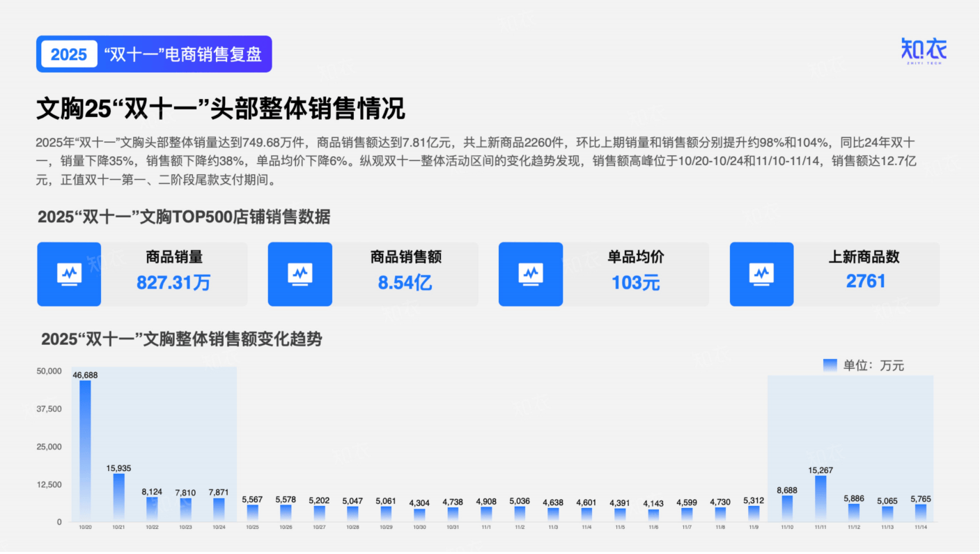
Task: Click the 11/11 bar labeled 15,267
Action: [820, 498]
